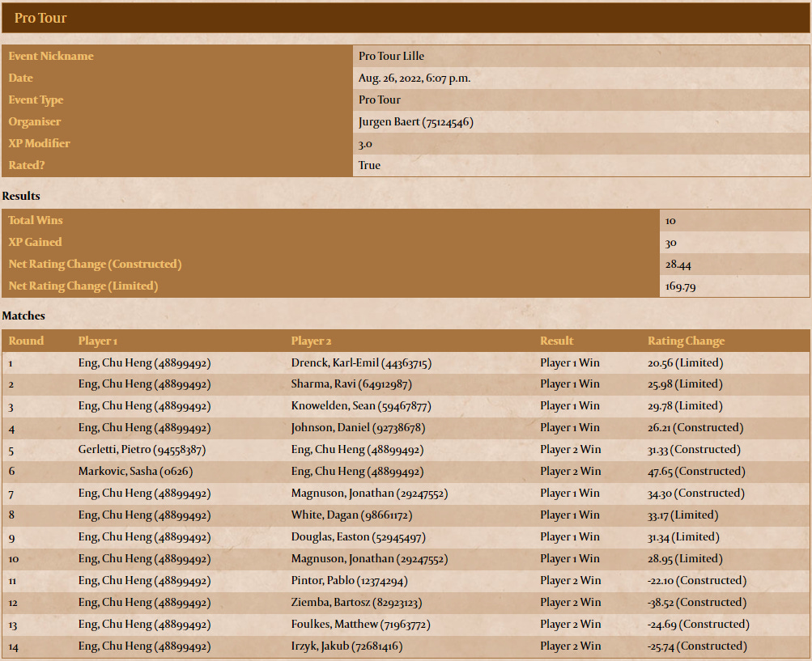The height and width of the screenshot is (661, 812).
Task: Click round number 13 cell
Action: 13,625
